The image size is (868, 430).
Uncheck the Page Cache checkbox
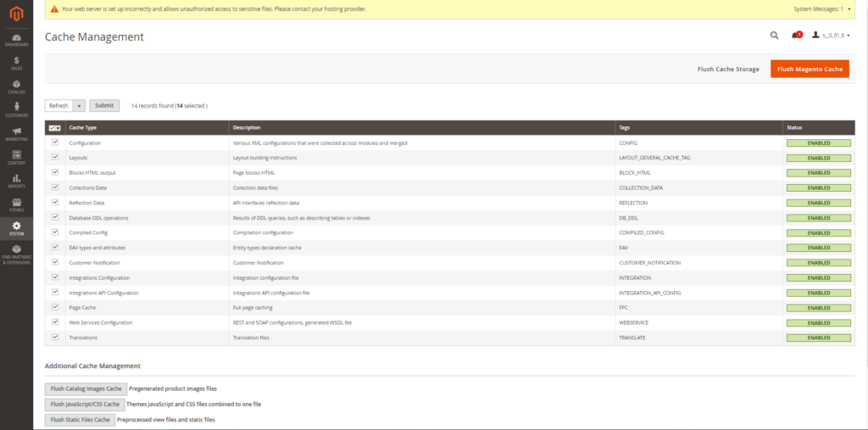coord(55,307)
